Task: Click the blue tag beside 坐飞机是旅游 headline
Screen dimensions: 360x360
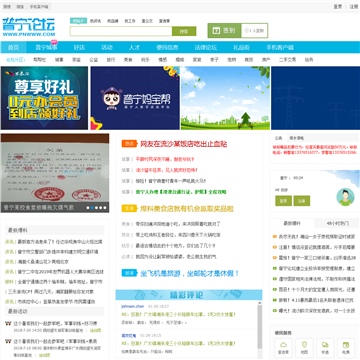Action: tap(130, 273)
